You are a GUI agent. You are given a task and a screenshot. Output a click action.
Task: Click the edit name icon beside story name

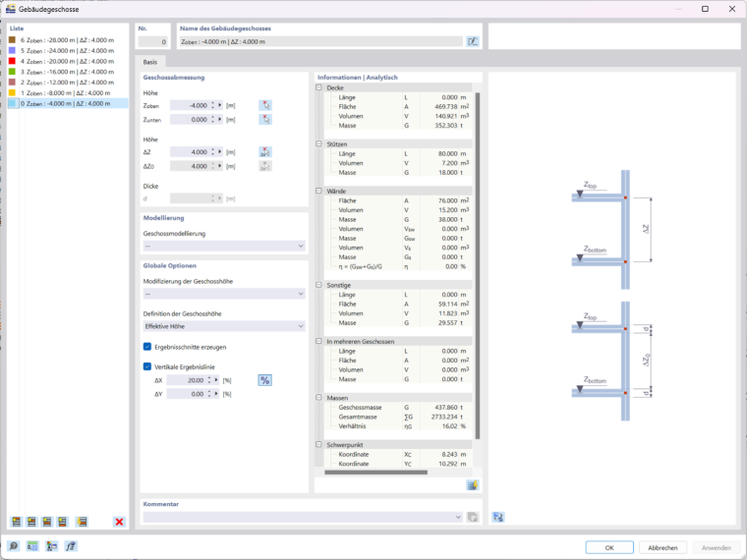473,41
